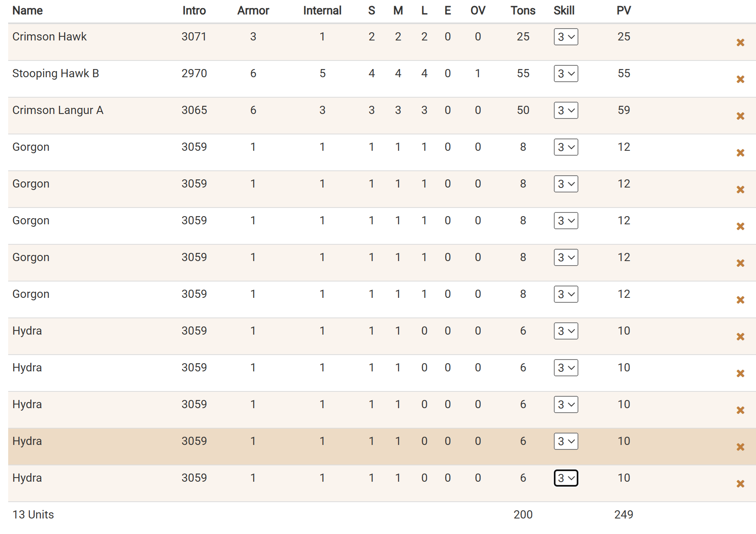Screen dimensions: 756x534
Task: Select the Stooping Hawk B name
Action: tap(56, 74)
